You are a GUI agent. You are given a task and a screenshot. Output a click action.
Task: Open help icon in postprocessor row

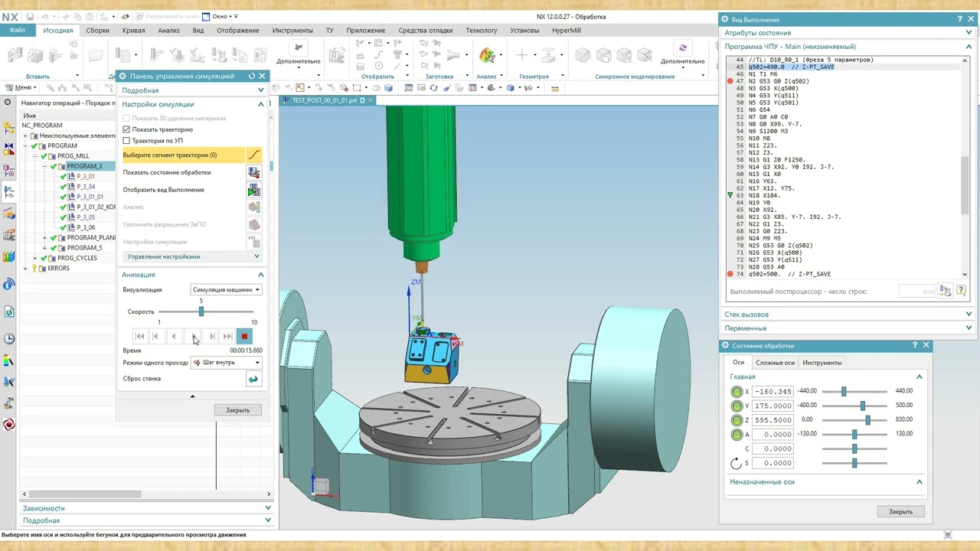coord(961,291)
